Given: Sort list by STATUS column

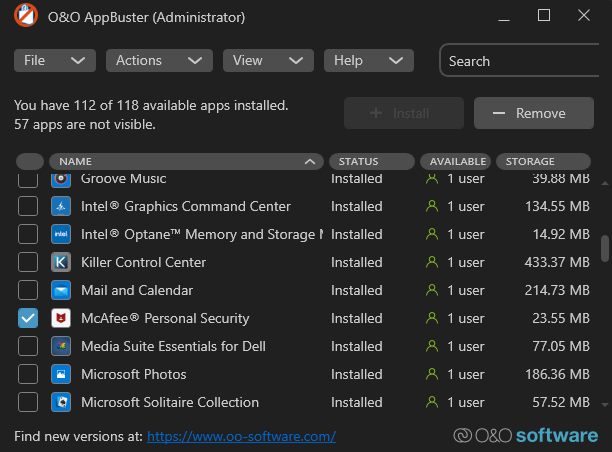Looking at the screenshot, I should 372,162.
